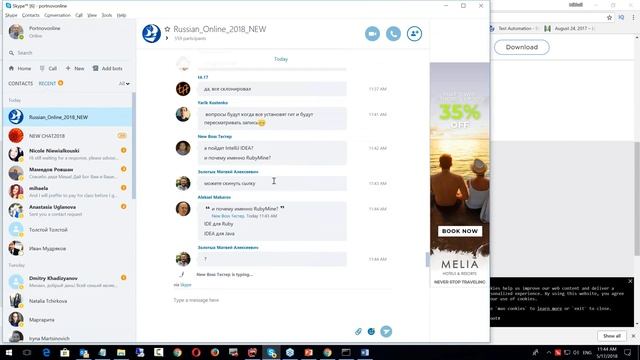The height and width of the screenshot is (360, 640).
Task: Open Call dial pad in sidebar
Action: point(48,69)
